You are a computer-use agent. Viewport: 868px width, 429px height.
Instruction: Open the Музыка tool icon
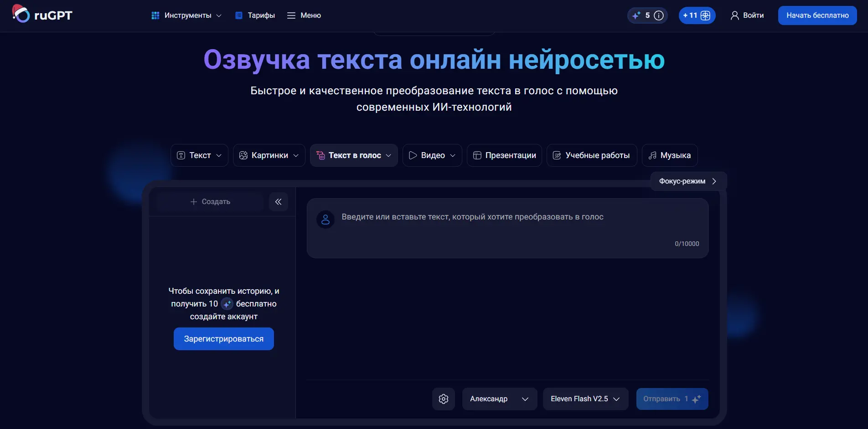tap(653, 155)
